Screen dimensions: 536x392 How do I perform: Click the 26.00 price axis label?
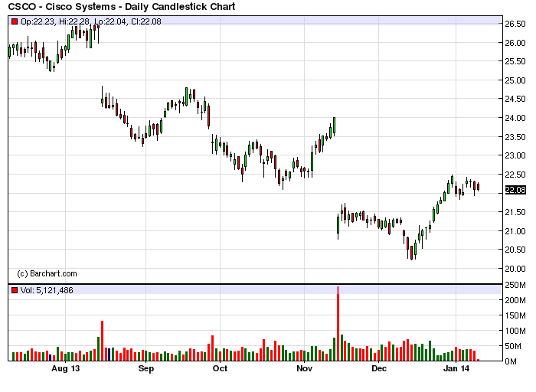coord(515,43)
